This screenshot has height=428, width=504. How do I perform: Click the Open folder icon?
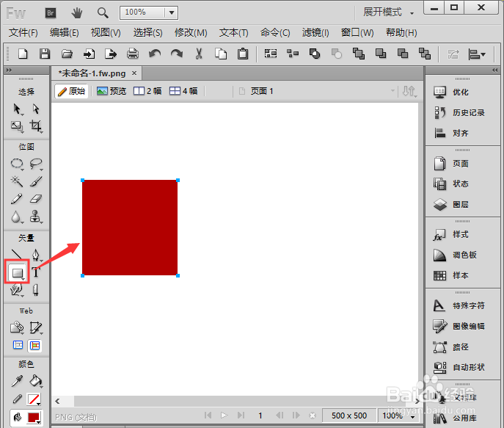point(67,54)
